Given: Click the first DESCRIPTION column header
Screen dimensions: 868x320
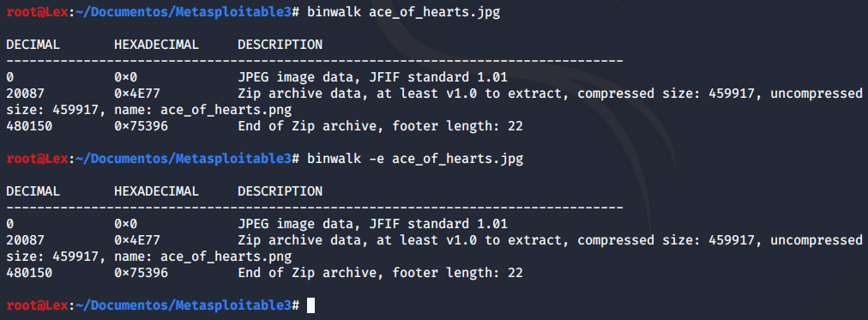Looking at the screenshot, I should point(280,45).
